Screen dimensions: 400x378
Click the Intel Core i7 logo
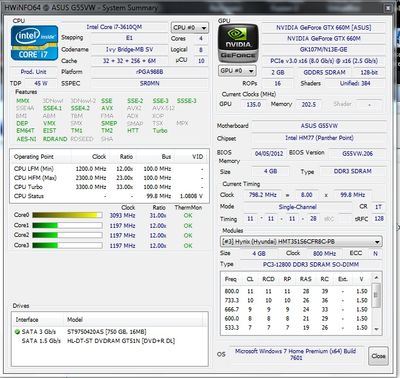click(35, 43)
